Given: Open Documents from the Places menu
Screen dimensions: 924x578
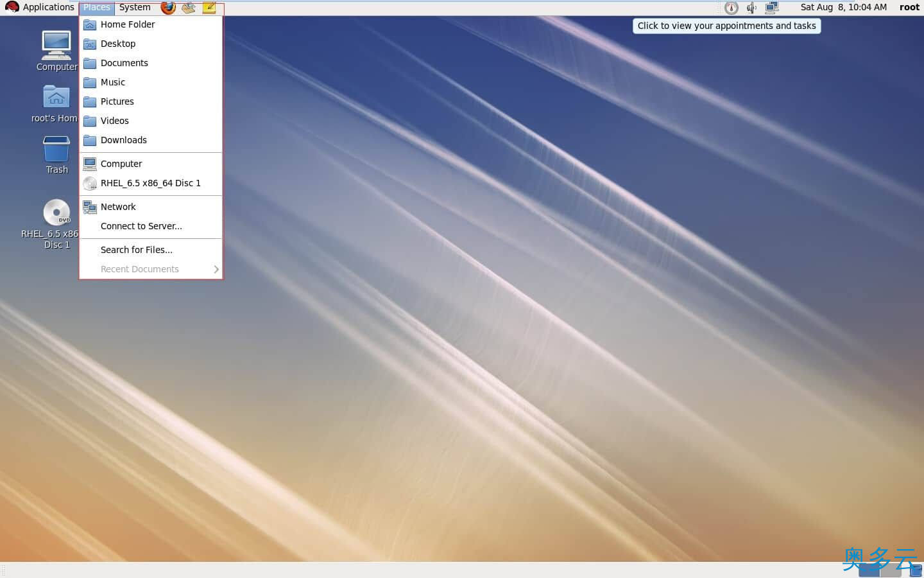Looking at the screenshot, I should 151,63.
